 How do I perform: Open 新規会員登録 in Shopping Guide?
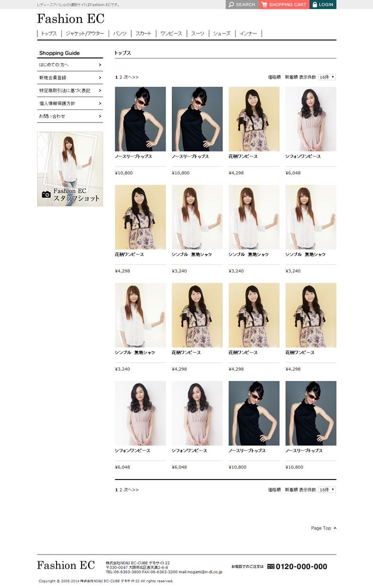(70, 78)
